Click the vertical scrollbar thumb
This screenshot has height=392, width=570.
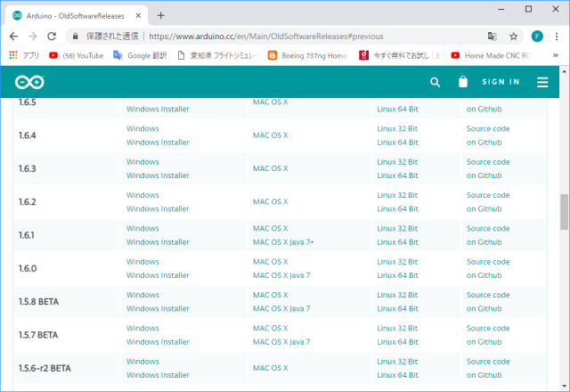(x=564, y=212)
